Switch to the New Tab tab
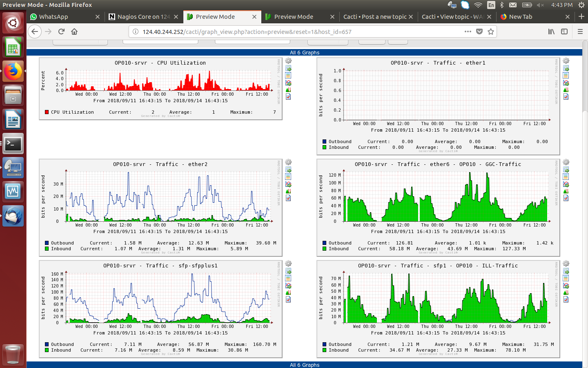Viewport: 588px width, 368px height. tap(535, 17)
